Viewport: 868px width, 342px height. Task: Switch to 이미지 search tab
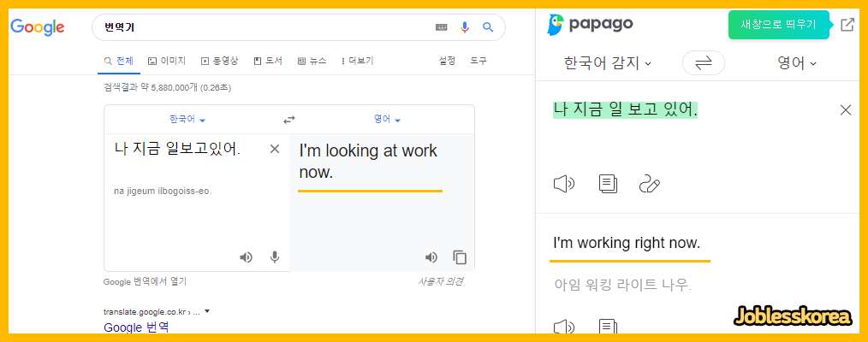(x=167, y=61)
